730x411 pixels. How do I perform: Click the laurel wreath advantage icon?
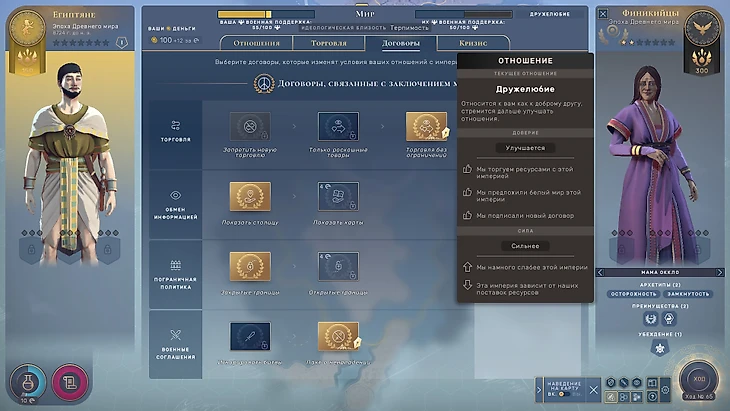650,319
